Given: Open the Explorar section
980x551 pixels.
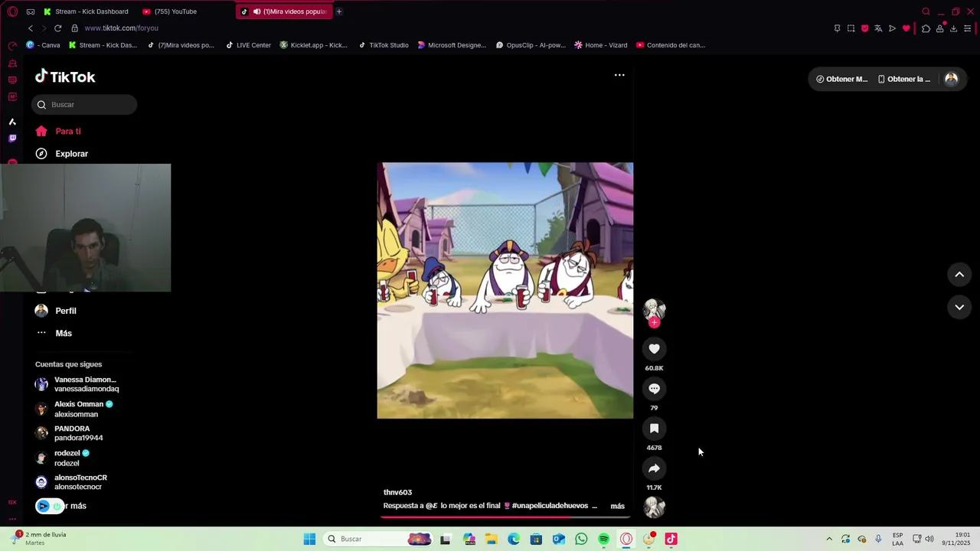Looking at the screenshot, I should point(62,154).
